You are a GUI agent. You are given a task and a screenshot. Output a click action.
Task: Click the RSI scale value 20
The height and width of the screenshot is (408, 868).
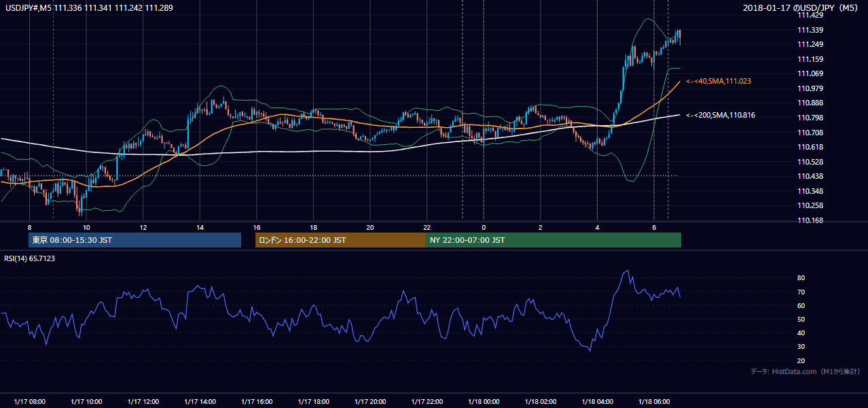point(801,360)
